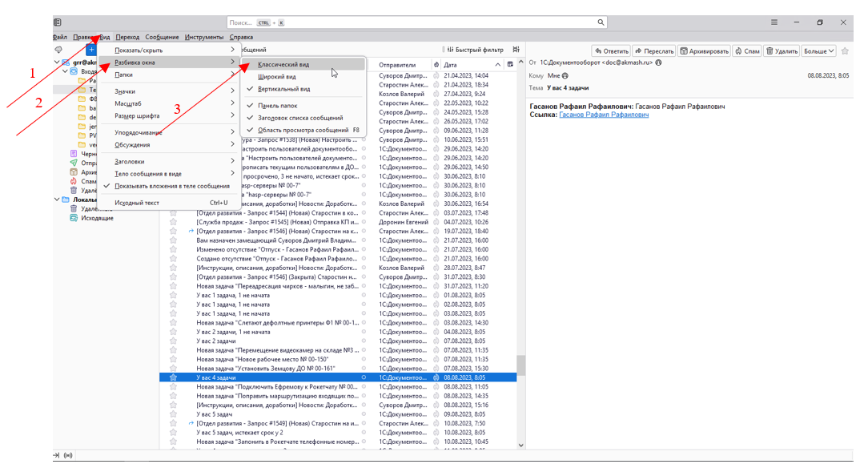
Task: Open the hamburger application menu icon
Action: 774,22
